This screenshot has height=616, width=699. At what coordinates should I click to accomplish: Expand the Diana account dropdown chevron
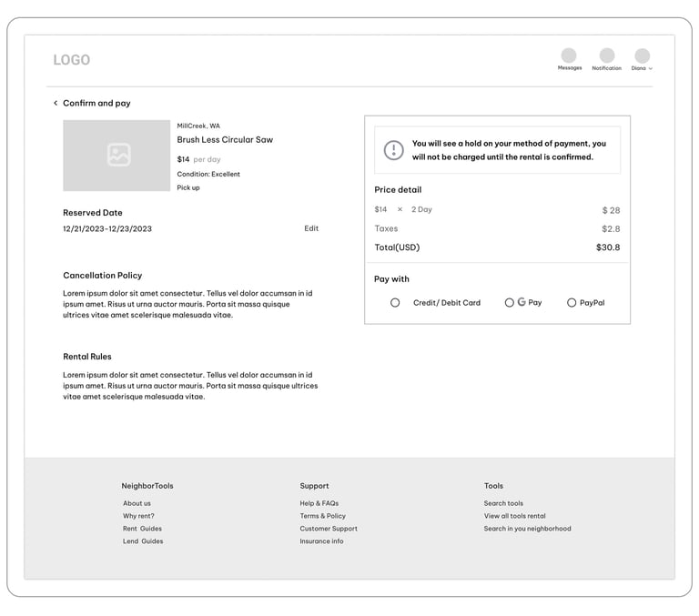click(651, 68)
